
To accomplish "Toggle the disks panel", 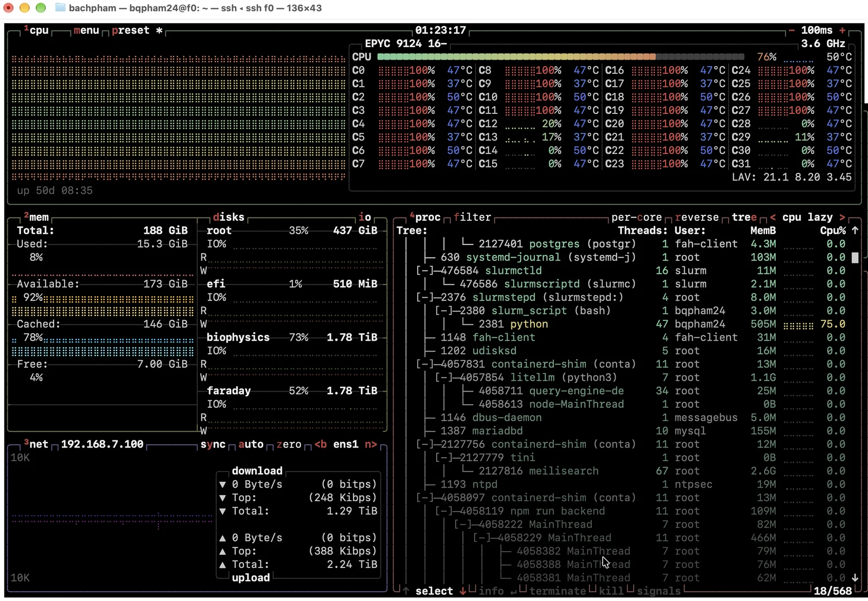I will coord(228,217).
